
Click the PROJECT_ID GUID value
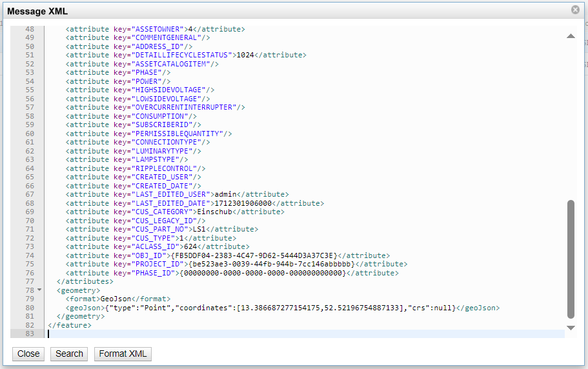(x=272, y=264)
